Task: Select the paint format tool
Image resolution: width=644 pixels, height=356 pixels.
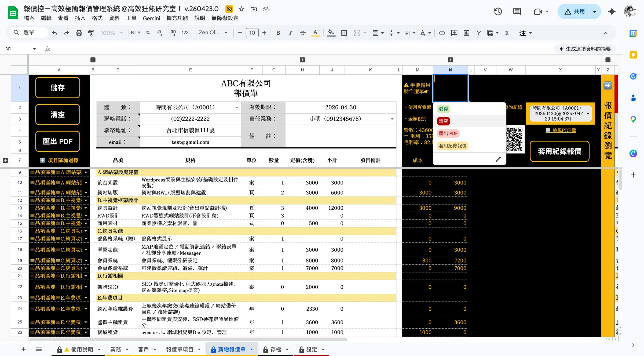Action: coord(91,33)
